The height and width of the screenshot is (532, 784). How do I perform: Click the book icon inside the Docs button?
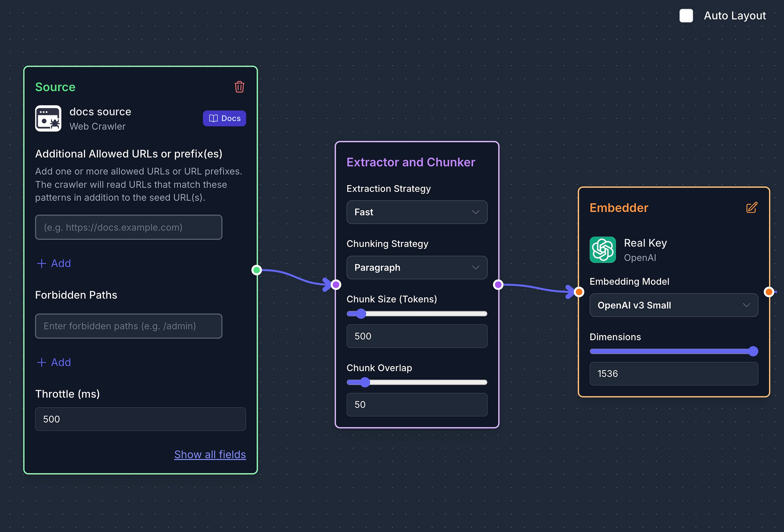coord(213,118)
